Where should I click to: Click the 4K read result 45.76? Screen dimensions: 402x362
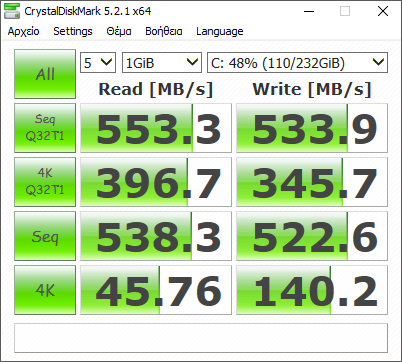point(156,290)
